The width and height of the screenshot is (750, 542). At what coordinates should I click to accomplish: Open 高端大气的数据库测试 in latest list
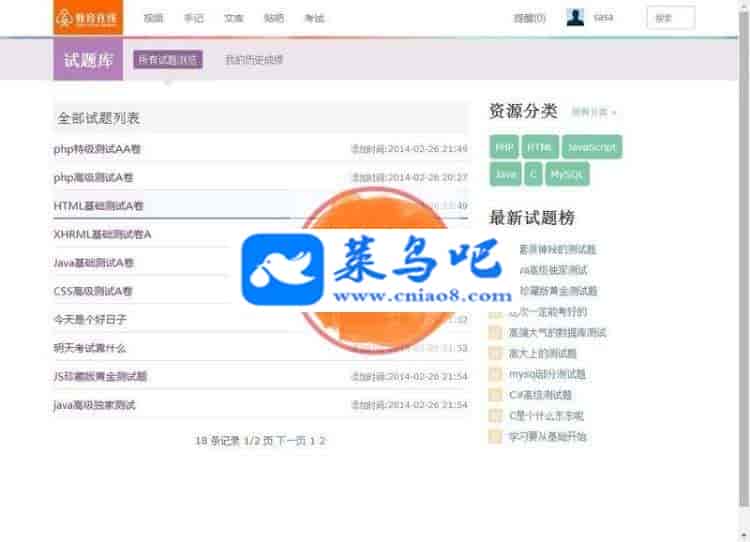tap(558, 332)
